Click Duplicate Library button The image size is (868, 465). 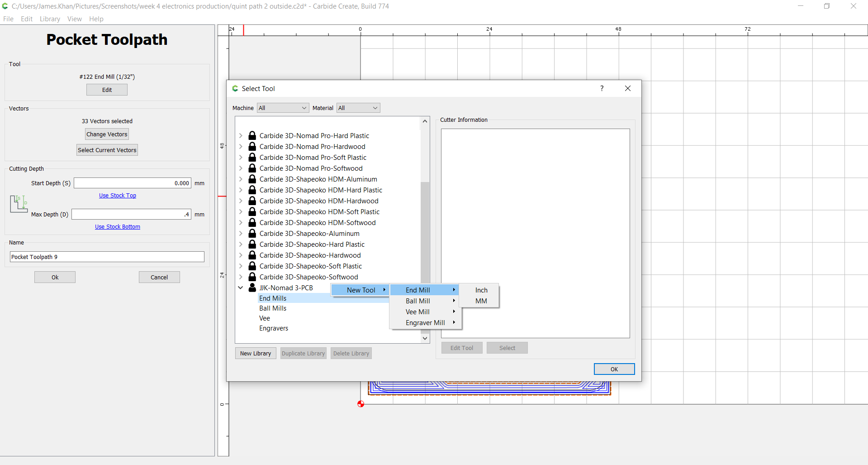[303, 353]
